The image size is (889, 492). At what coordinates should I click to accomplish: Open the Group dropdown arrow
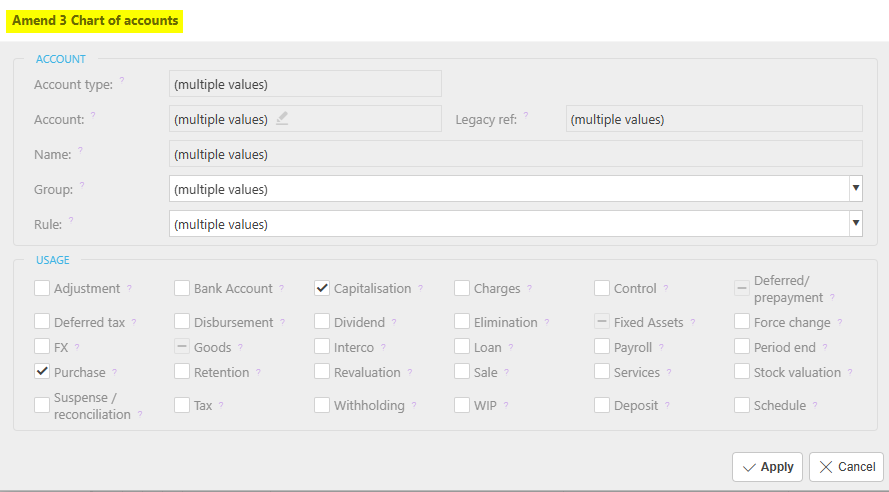[855, 188]
